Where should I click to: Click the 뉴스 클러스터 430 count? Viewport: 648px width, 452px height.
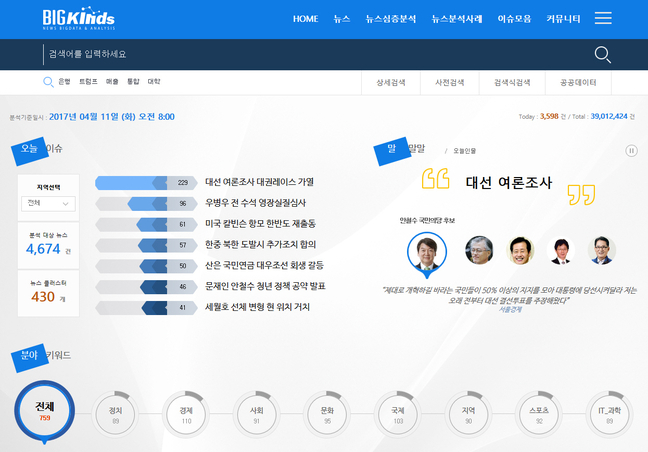43,297
